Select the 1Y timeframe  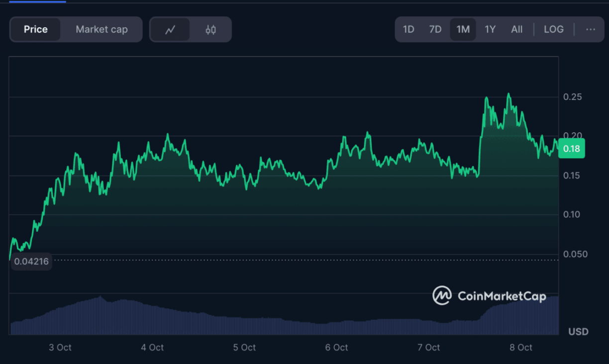click(490, 29)
